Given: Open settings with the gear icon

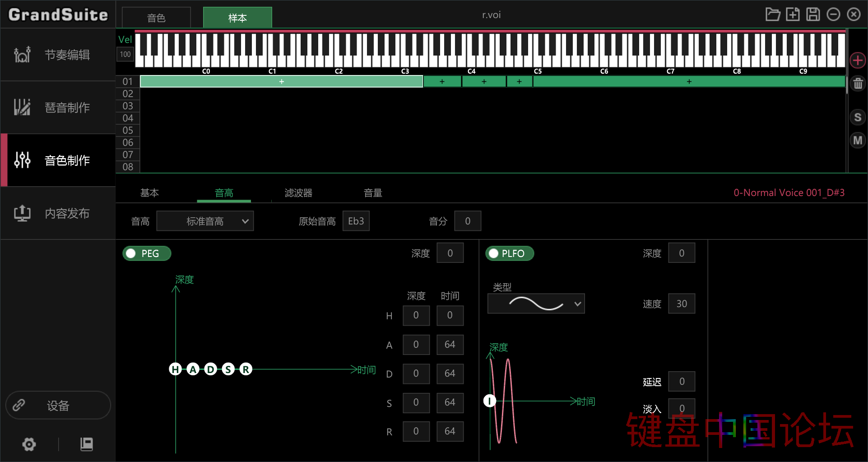Looking at the screenshot, I should pos(29,444).
